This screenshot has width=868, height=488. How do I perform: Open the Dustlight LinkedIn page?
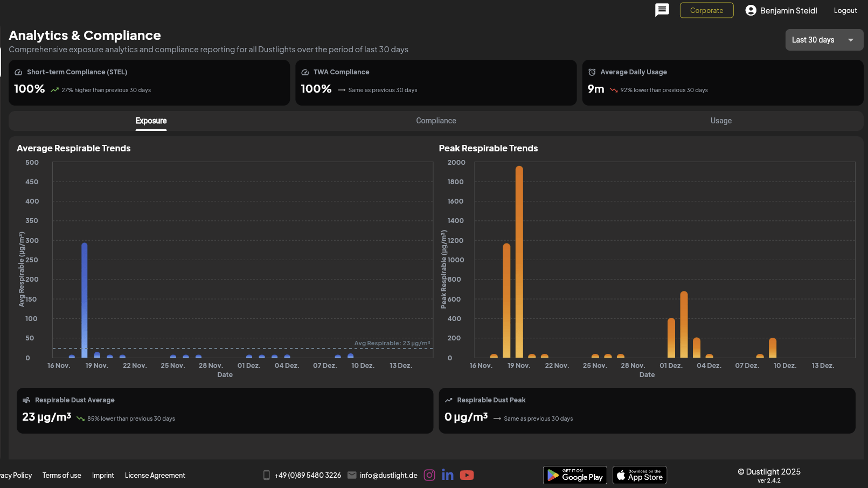(x=448, y=475)
